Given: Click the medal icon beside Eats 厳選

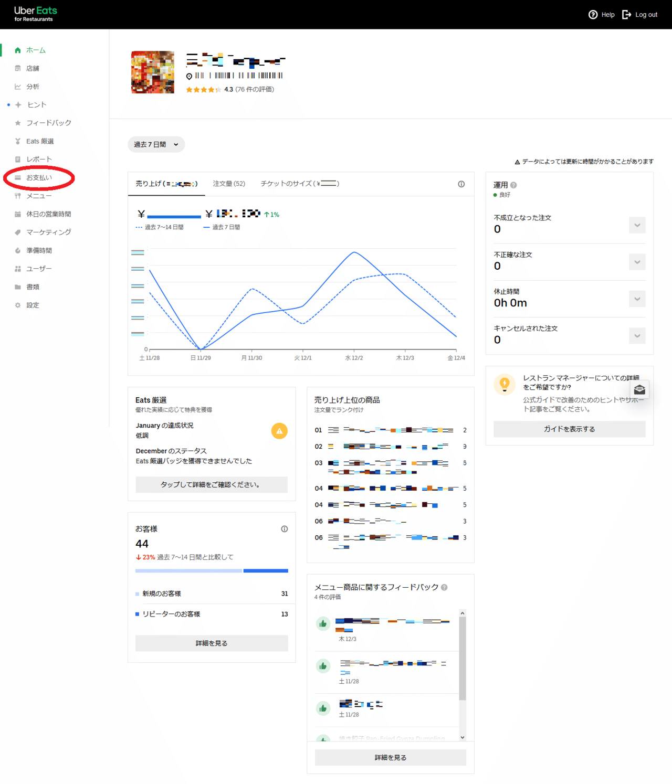Looking at the screenshot, I should (18, 141).
